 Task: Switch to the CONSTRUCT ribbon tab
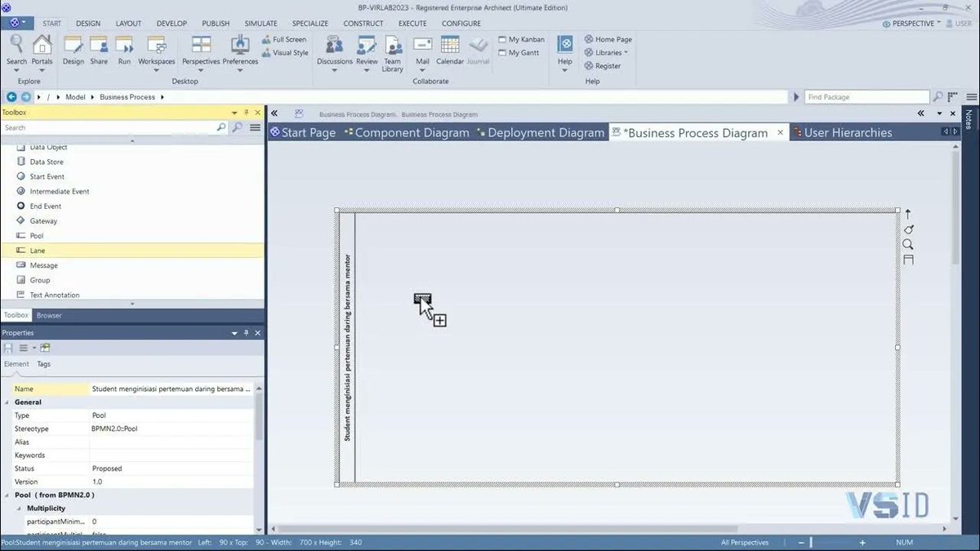tap(363, 23)
